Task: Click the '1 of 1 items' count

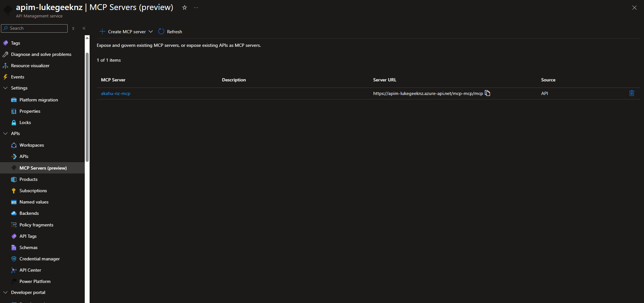Action: pos(109,60)
